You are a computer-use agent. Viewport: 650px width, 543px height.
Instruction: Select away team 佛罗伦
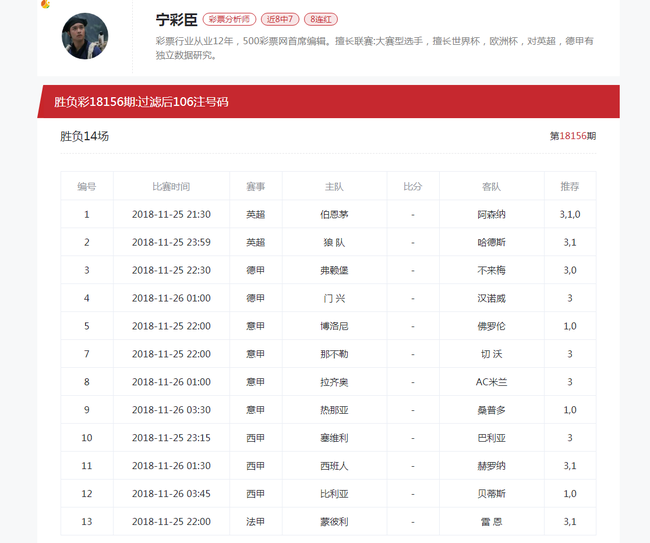click(x=492, y=326)
